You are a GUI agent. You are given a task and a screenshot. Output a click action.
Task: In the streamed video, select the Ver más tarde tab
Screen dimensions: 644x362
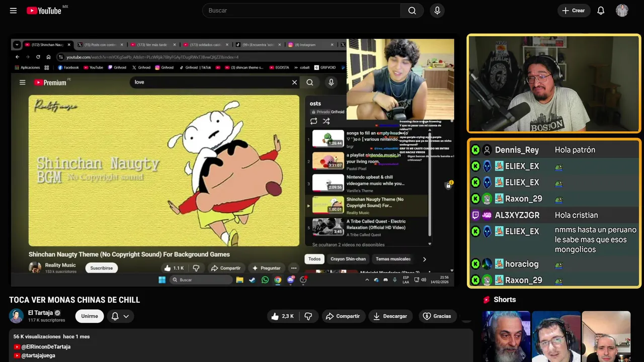coord(152,45)
